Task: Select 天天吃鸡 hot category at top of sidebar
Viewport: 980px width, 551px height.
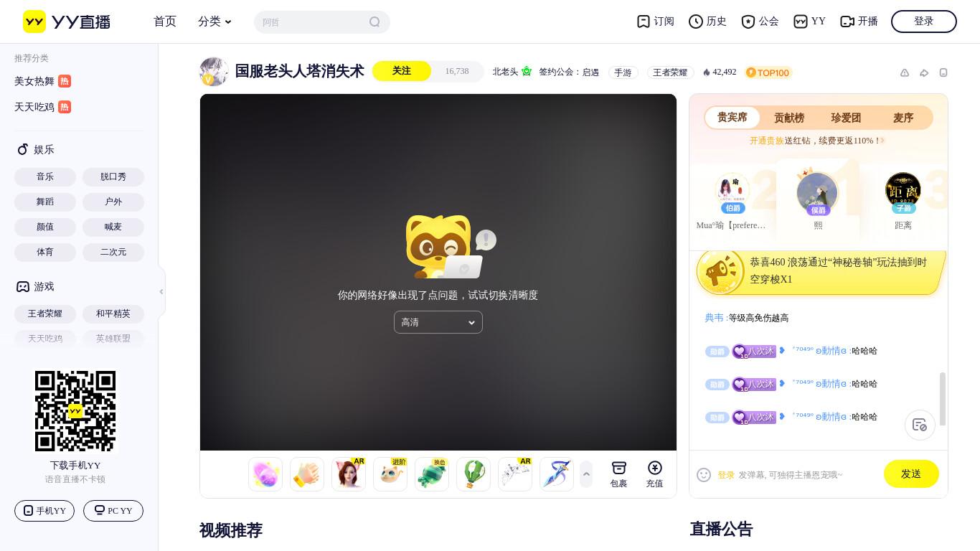Action: 42,107
